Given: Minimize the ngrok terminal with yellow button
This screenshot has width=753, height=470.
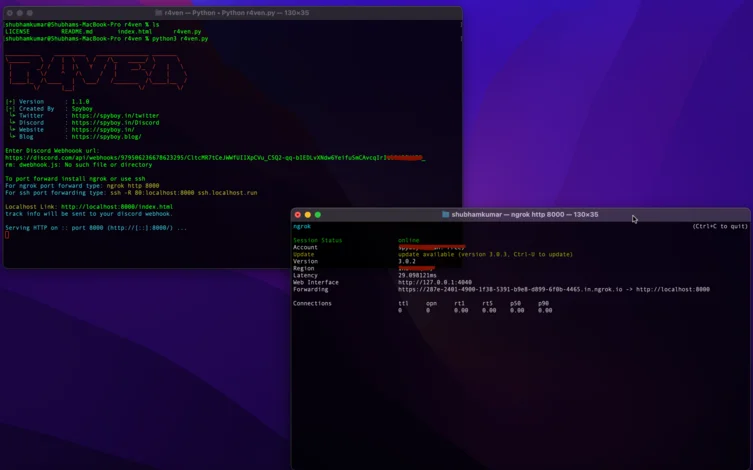Looking at the screenshot, I should pos(308,215).
